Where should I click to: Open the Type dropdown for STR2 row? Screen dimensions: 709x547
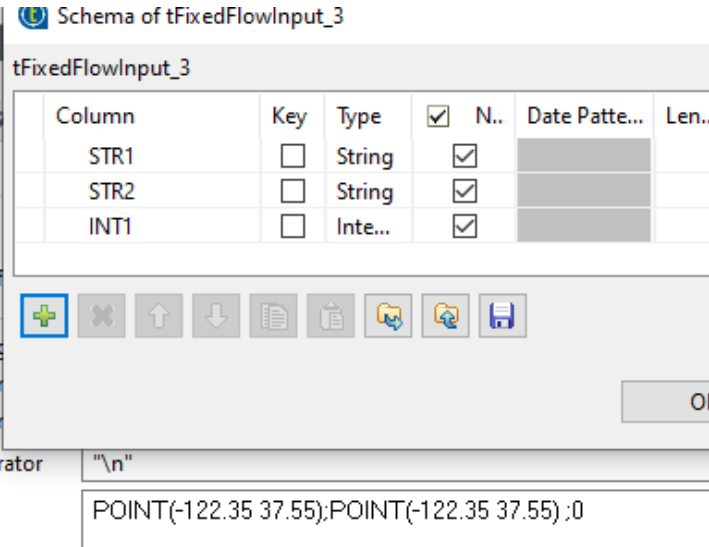(365, 192)
